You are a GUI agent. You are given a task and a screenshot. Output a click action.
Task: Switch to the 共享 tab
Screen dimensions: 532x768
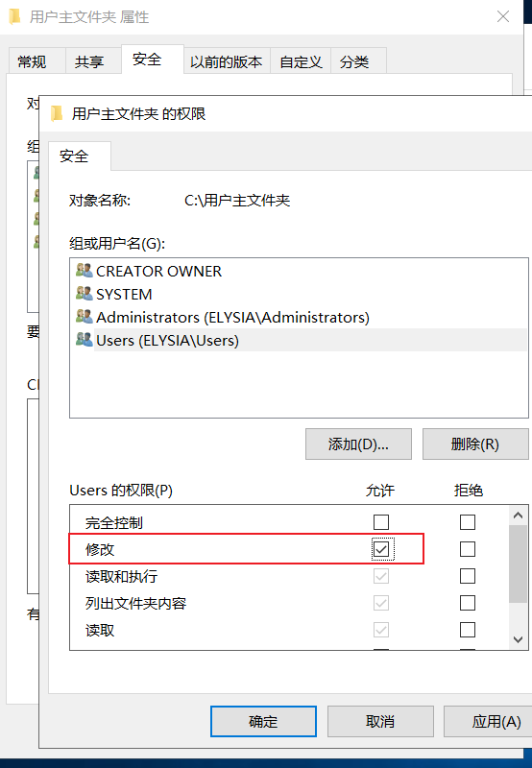89,61
